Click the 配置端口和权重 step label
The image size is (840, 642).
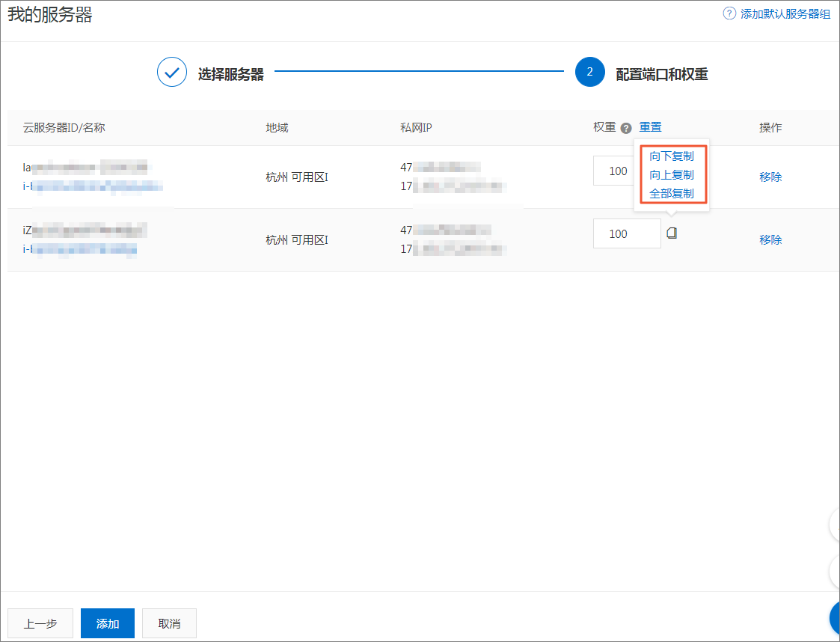click(x=662, y=74)
